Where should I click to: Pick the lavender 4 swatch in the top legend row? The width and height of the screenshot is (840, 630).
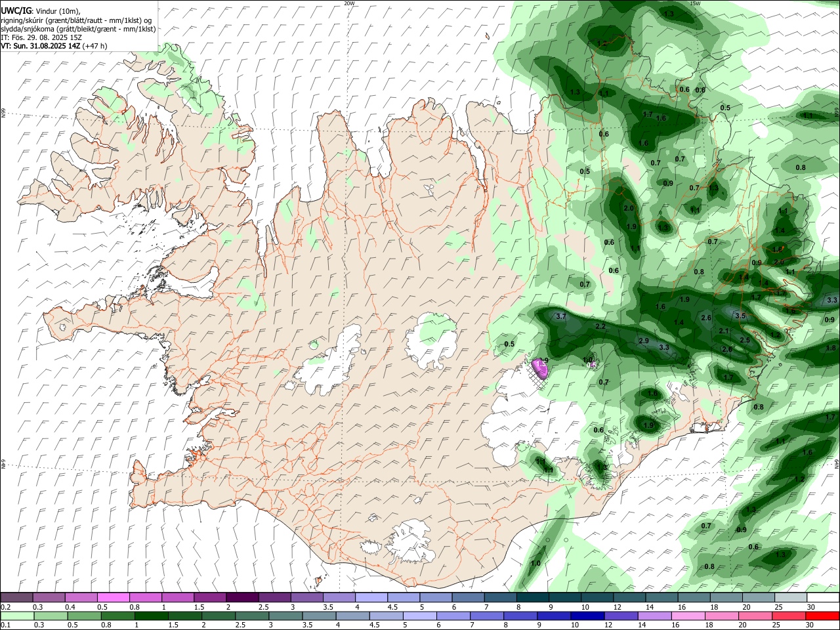click(x=371, y=598)
